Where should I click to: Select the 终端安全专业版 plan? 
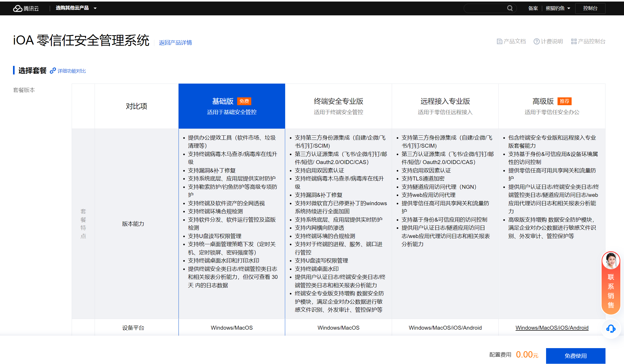338,106
